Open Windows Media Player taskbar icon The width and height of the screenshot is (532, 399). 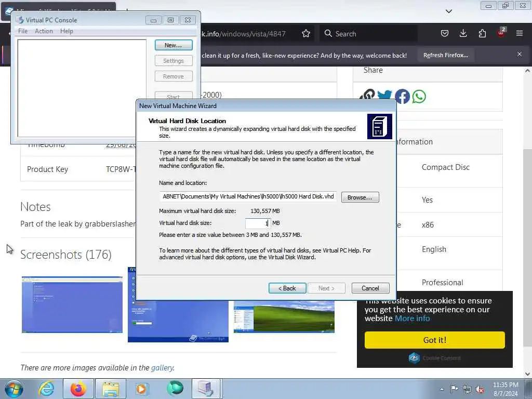[142, 389]
